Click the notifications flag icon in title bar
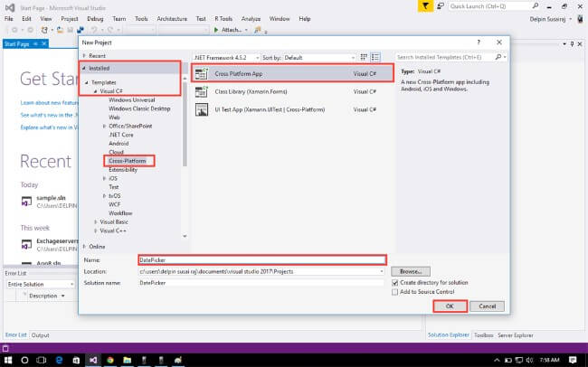 [x=426, y=6]
